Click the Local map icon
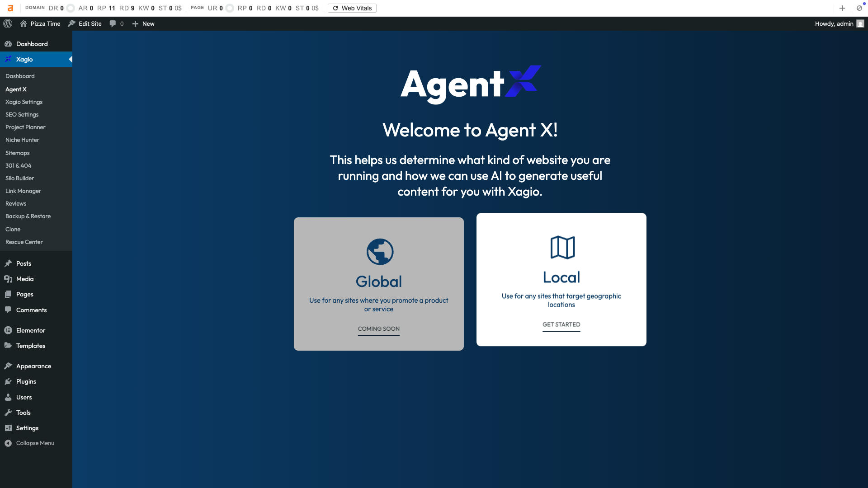The height and width of the screenshot is (488, 868). pyautogui.click(x=562, y=247)
